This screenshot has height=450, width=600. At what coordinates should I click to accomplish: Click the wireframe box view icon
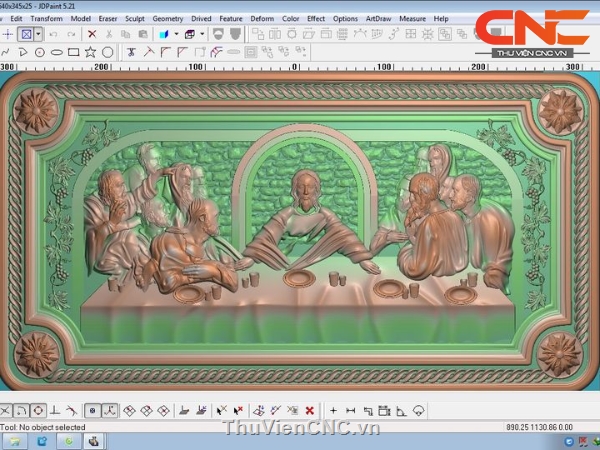click(x=189, y=34)
